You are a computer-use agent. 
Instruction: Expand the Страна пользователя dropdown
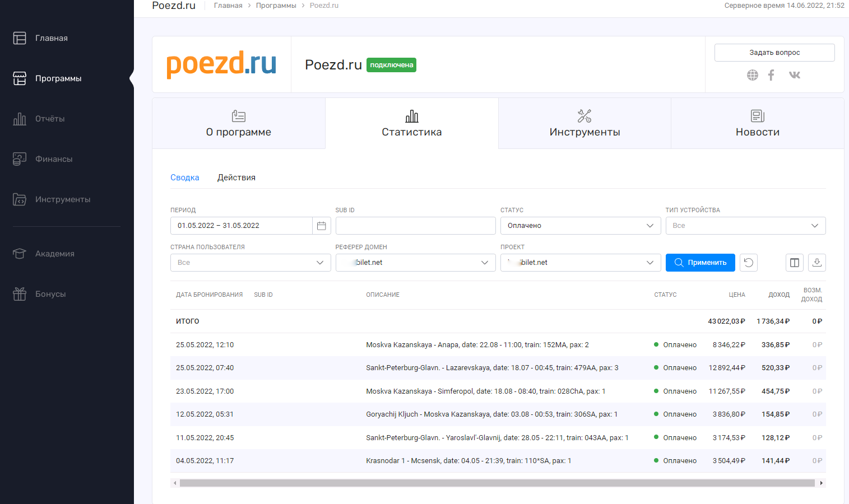(250, 263)
